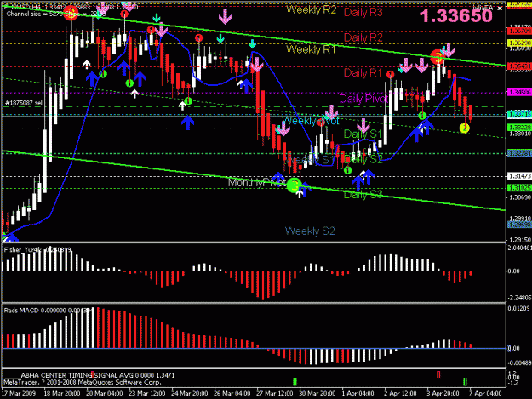This screenshot has width=532, height=399.
Task: Click the 24 Mar 20:00 time label
Action: (189, 394)
